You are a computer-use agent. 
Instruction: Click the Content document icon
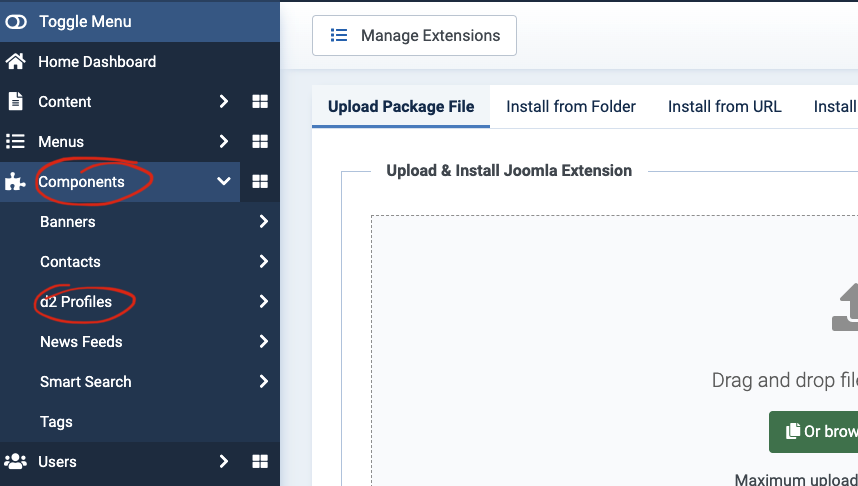pos(15,101)
